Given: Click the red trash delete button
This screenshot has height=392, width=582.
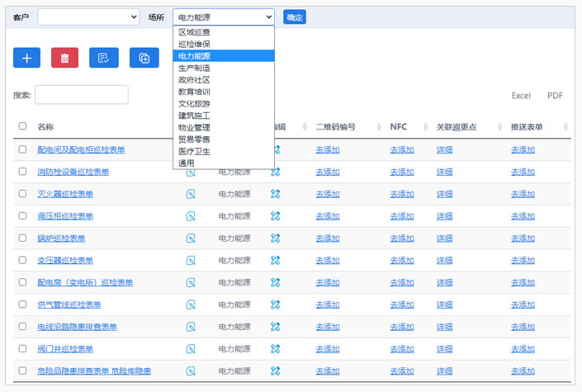Looking at the screenshot, I should coord(64,58).
